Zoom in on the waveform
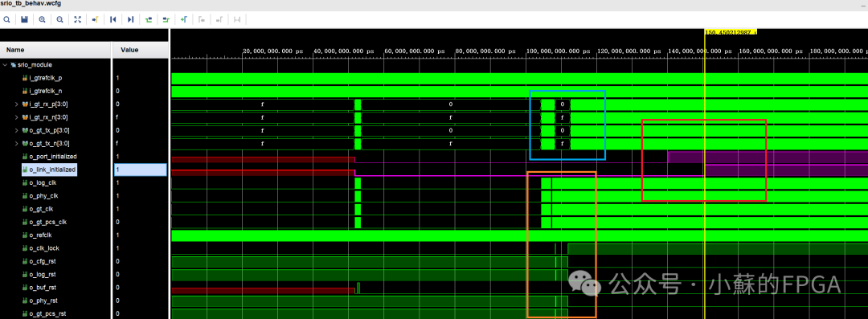868x319 pixels. pyautogui.click(x=42, y=19)
